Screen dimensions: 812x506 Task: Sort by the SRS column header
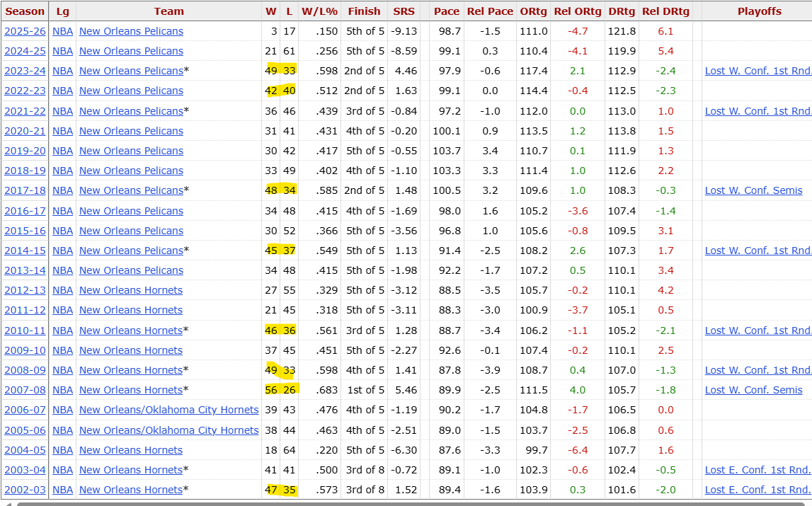click(x=404, y=11)
